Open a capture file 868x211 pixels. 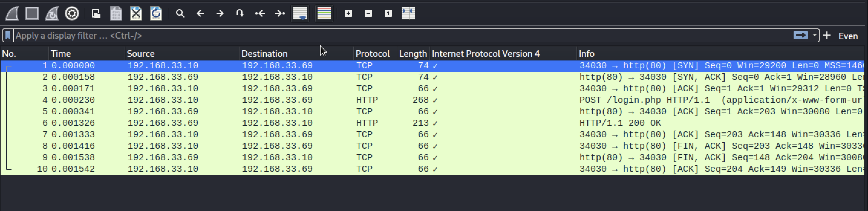point(96,14)
